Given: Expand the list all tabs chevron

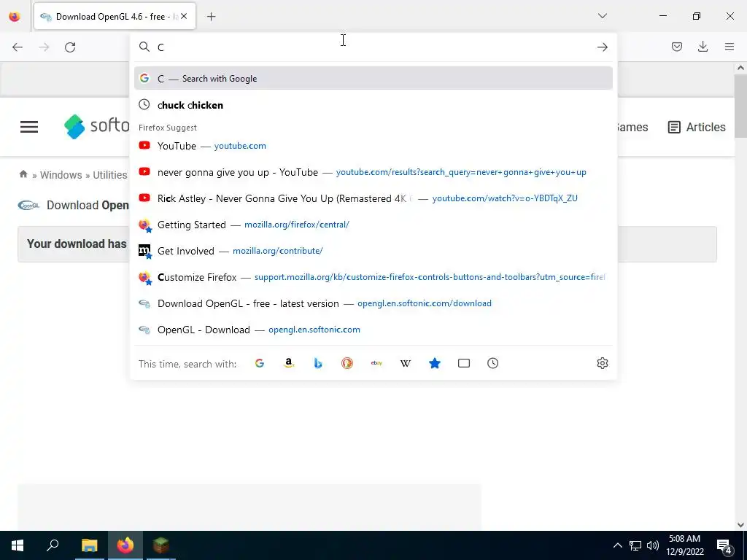Looking at the screenshot, I should 602,16.
